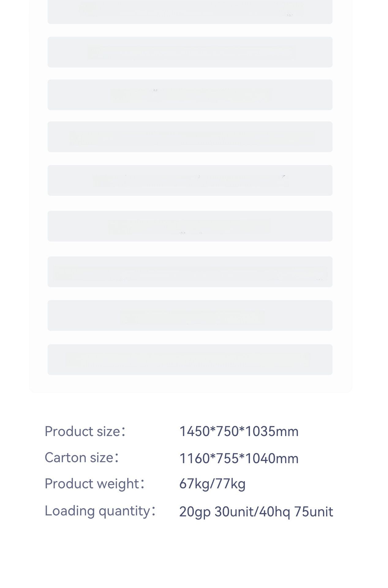The width and height of the screenshot is (388, 588).
Task: Click the 1450*750*1035mm product size value
Action: pyautogui.click(x=238, y=432)
